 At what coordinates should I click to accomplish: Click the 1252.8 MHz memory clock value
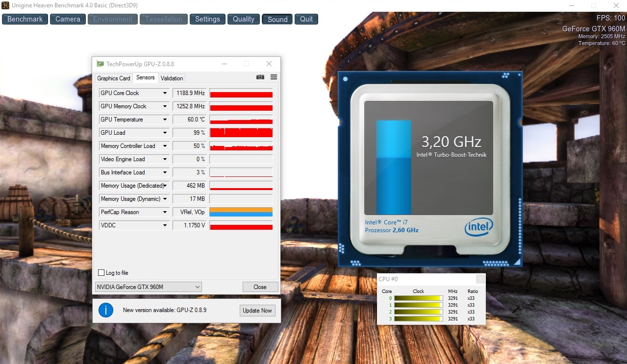click(x=190, y=106)
